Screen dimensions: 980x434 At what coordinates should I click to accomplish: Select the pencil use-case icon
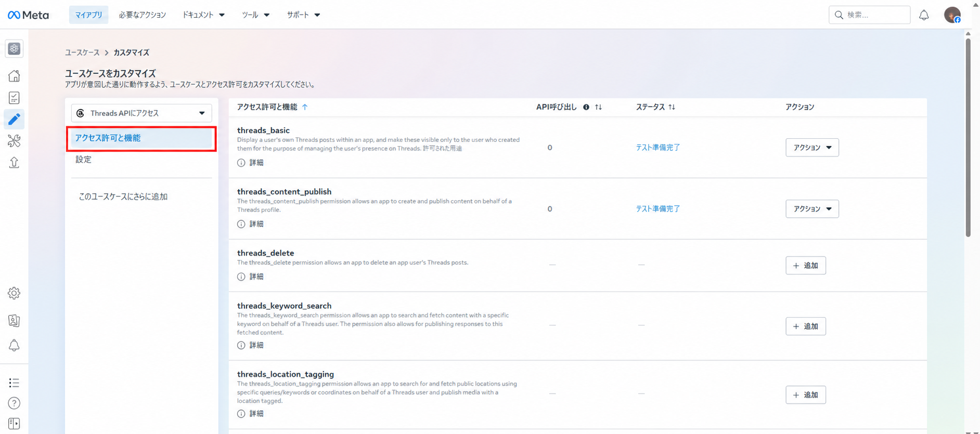pos(14,119)
